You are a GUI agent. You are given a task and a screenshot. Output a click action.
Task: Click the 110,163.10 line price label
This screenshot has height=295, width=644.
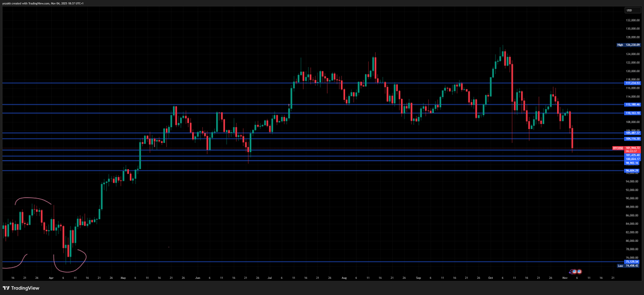(x=633, y=113)
